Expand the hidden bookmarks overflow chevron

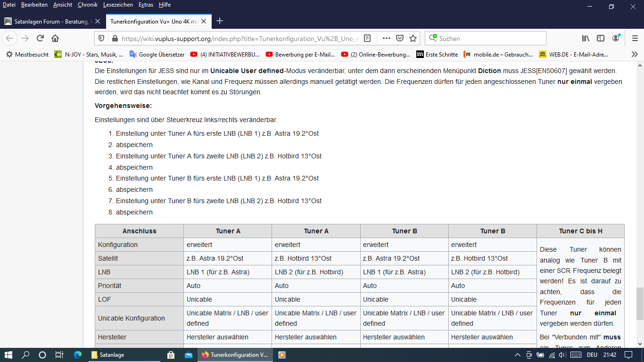[635, 54]
